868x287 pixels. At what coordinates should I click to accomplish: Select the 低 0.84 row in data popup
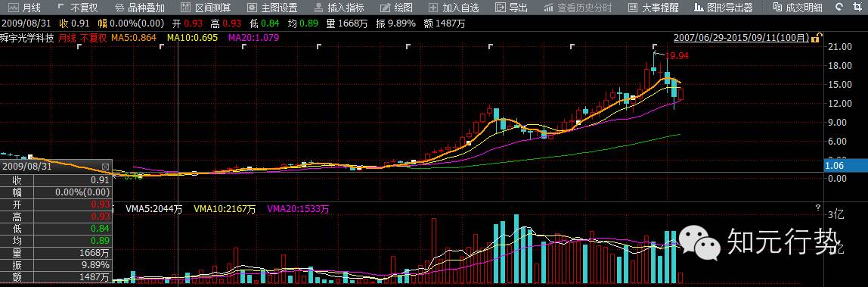56,228
